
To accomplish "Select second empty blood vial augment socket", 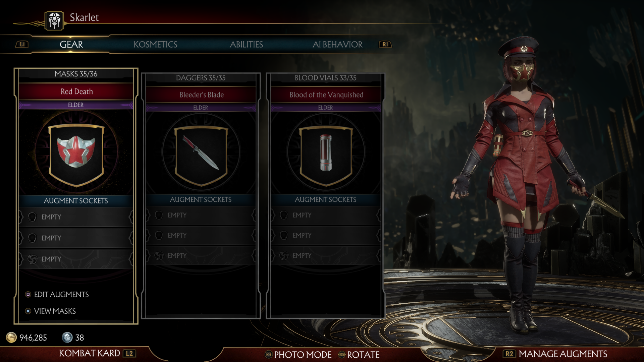I will 326,235.
